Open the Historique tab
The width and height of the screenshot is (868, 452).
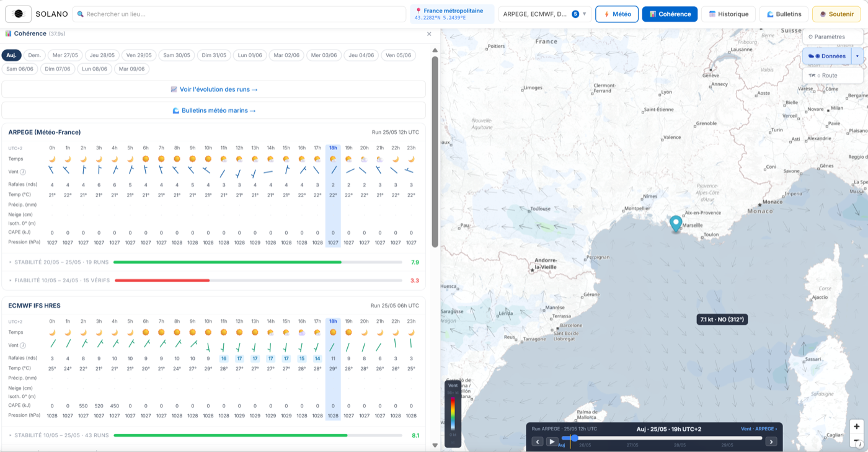pyautogui.click(x=728, y=14)
